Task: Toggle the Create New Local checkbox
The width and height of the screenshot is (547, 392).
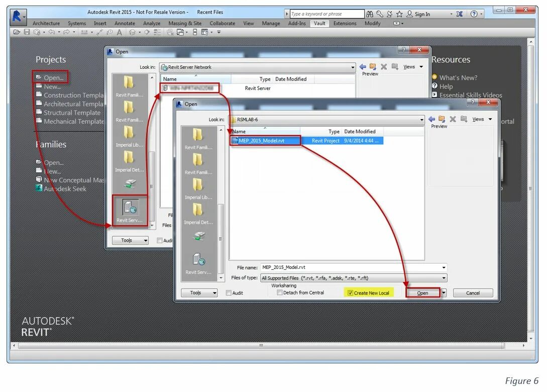Action: click(x=350, y=293)
